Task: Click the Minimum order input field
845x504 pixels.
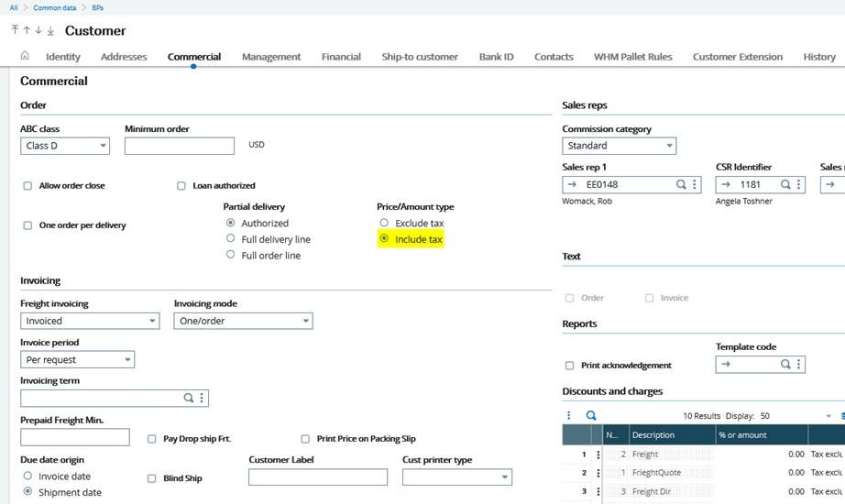Action: pos(180,146)
